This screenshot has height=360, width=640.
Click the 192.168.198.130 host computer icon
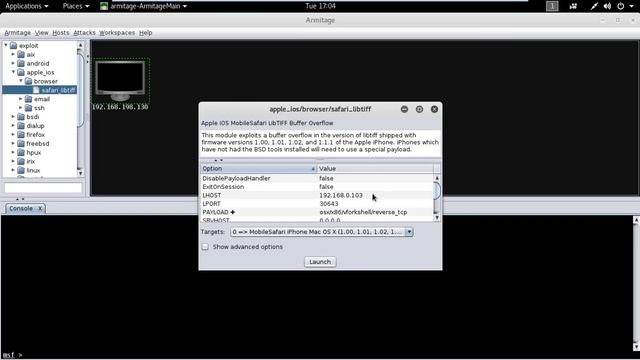coord(120,81)
